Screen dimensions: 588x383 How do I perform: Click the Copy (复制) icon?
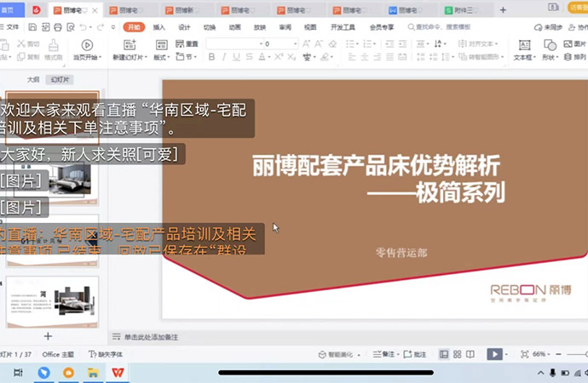tap(21, 56)
